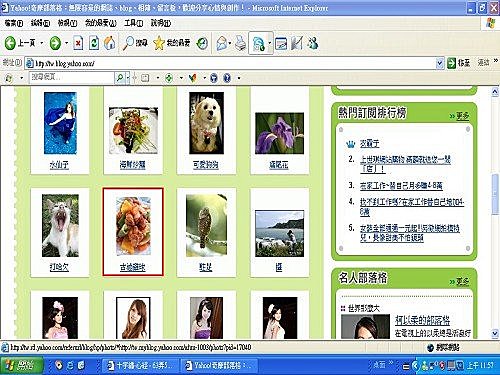Switch to the 十字繡-心經 taskbar window
500x375 pixels.
[x=140, y=366]
